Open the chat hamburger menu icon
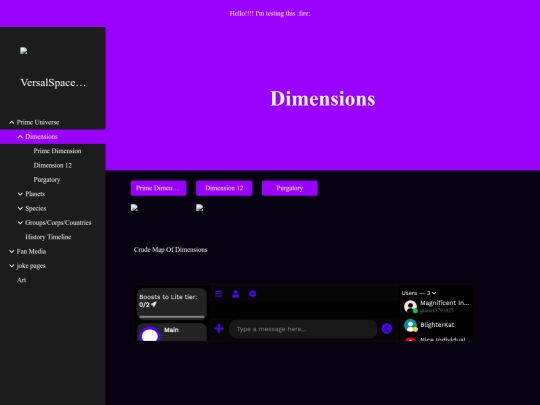The image size is (540, 405). 218,294
